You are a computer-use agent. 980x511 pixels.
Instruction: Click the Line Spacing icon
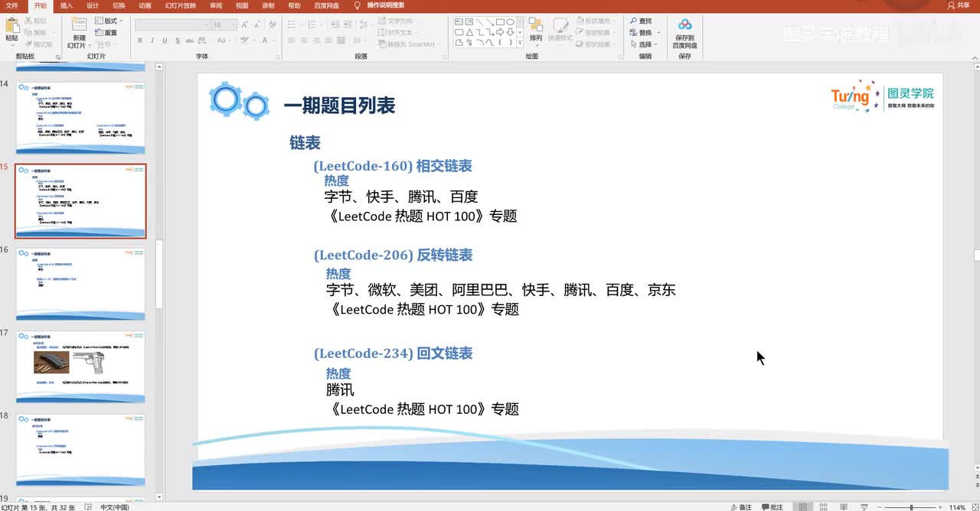point(363,24)
